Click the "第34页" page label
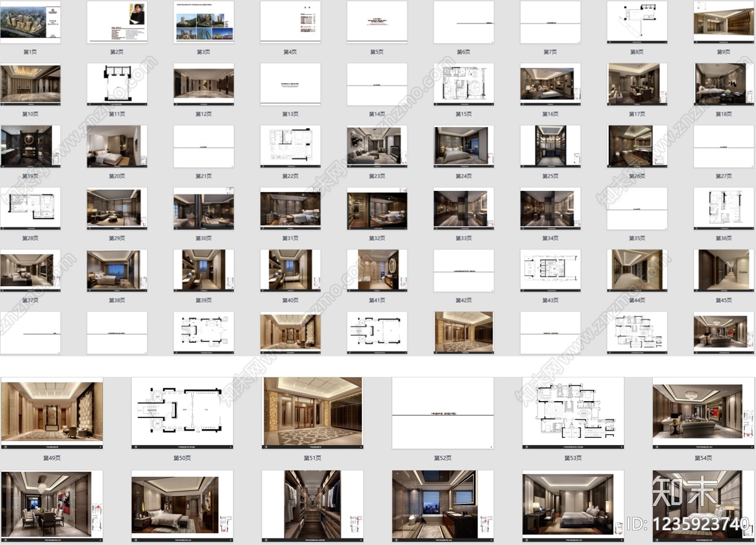Screen dimensions: 756x545 click(551, 238)
